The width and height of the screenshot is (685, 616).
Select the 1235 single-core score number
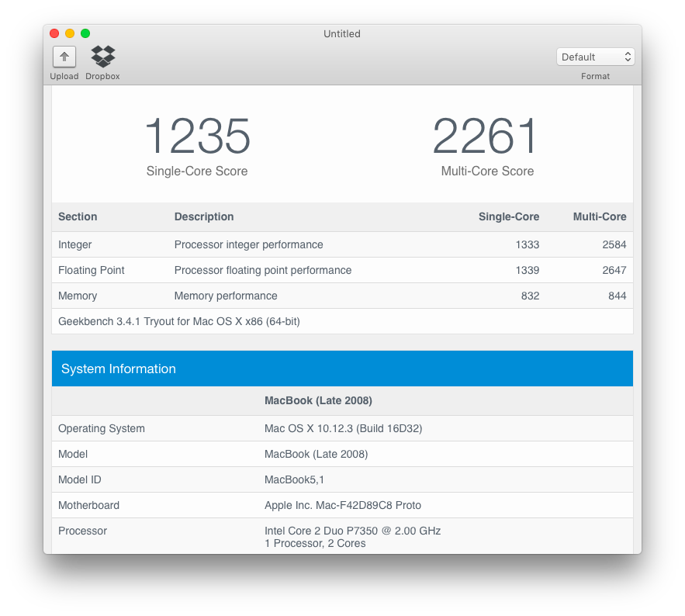click(197, 136)
